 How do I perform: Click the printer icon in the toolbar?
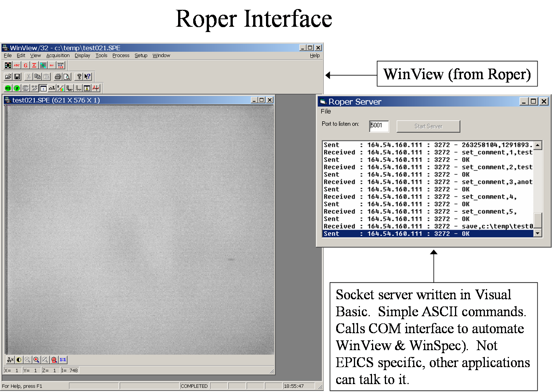(58, 77)
